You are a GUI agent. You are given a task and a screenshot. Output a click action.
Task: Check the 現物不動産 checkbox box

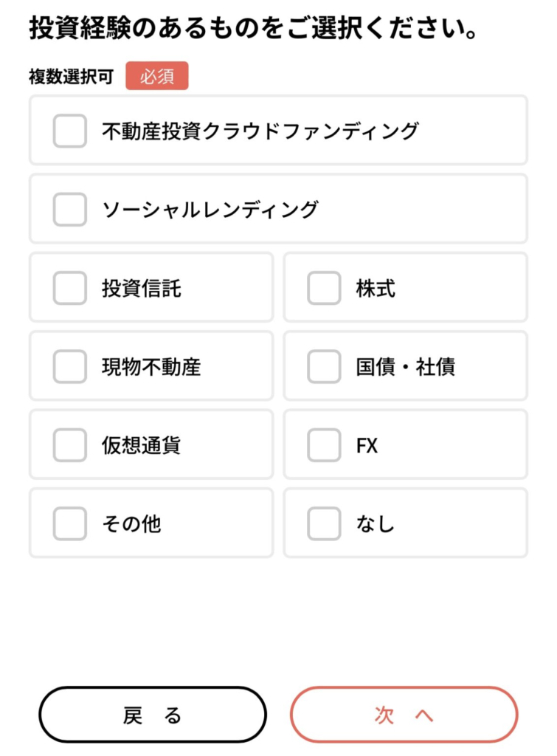coord(70,366)
